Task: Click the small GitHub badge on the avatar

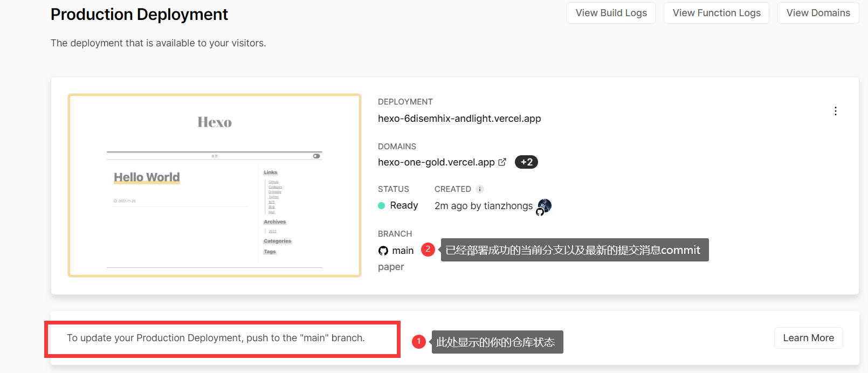Action: pyautogui.click(x=540, y=212)
